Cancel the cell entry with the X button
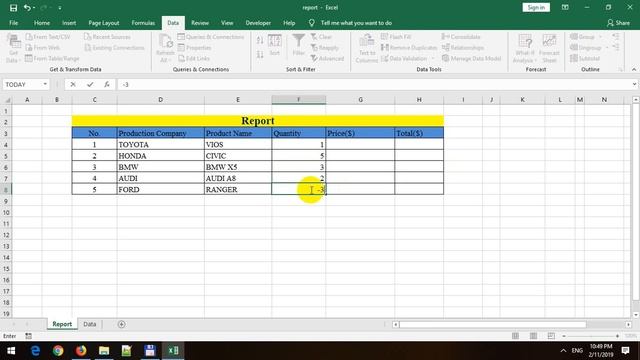640x360 pixels. click(x=73, y=84)
